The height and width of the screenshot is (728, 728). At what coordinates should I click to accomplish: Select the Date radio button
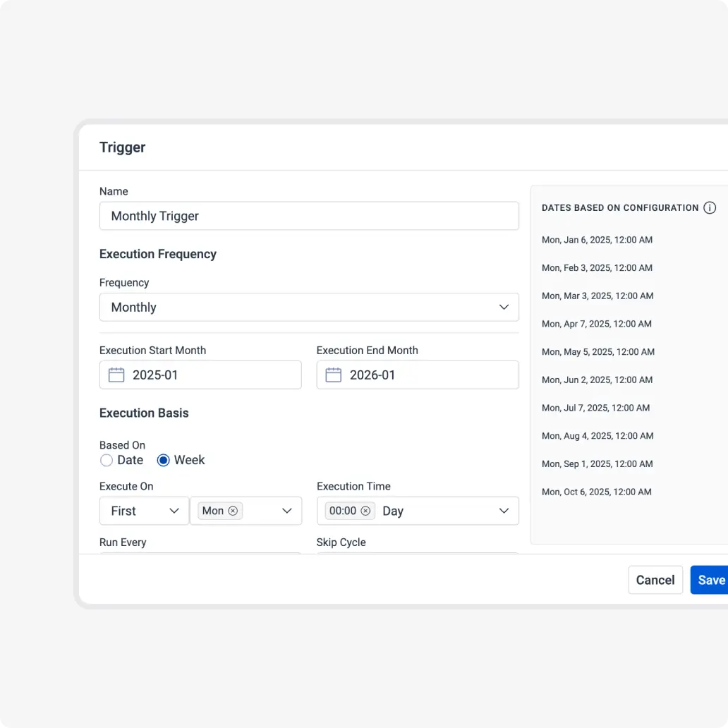coord(107,461)
